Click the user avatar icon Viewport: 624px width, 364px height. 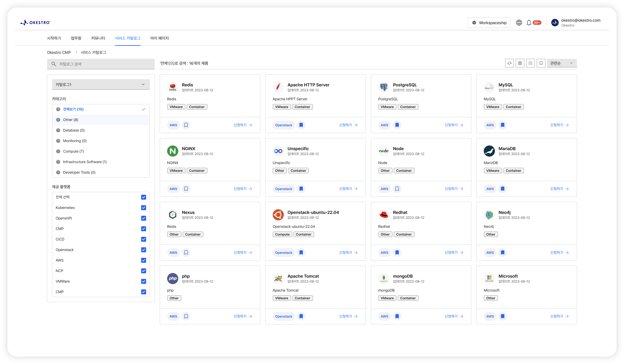555,23
